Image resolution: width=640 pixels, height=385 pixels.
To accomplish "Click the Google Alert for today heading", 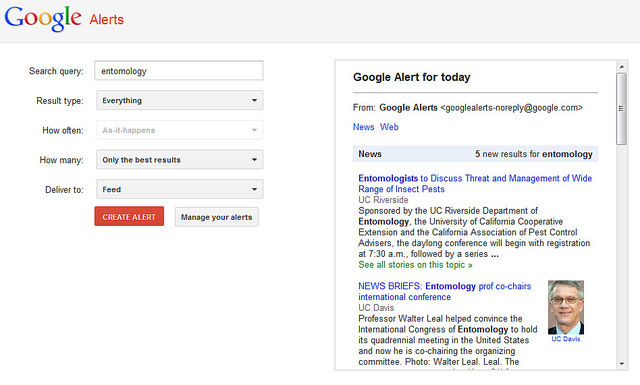I will pyautogui.click(x=411, y=77).
